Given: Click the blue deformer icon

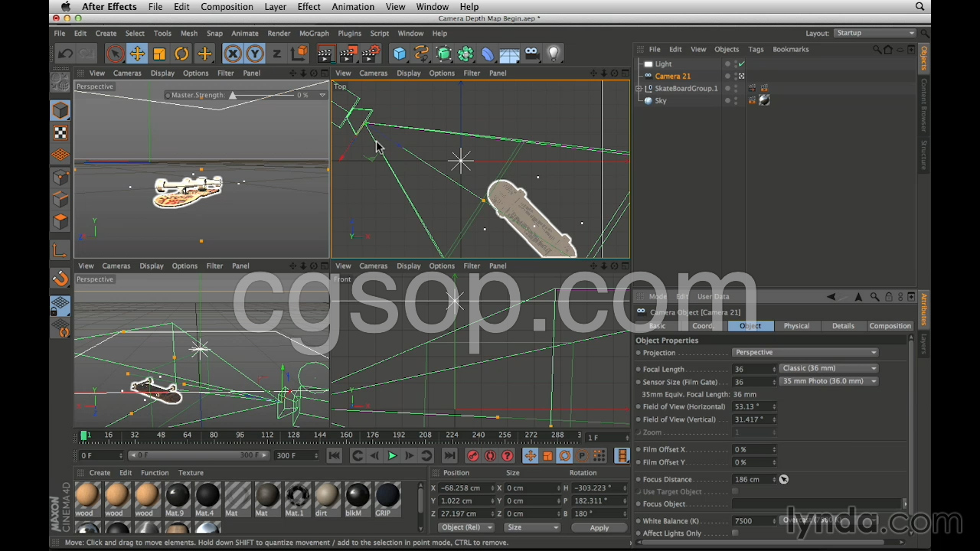Looking at the screenshot, I should pos(488,54).
